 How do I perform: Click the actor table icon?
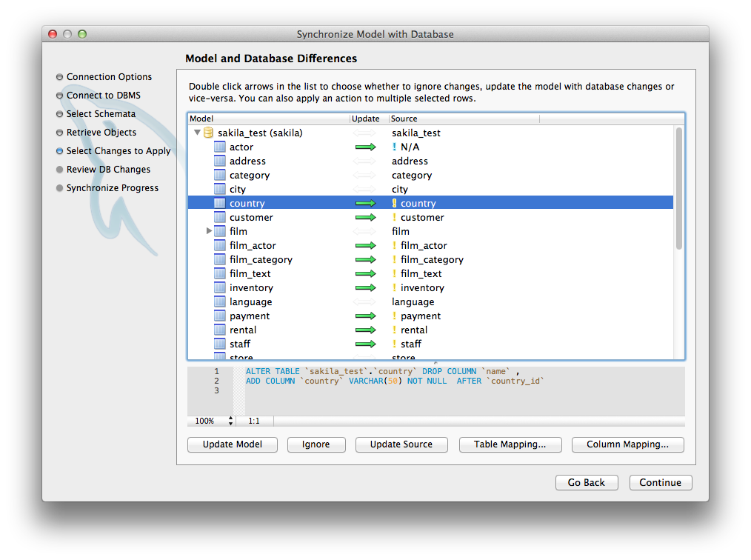pyautogui.click(x=219, y=147)
